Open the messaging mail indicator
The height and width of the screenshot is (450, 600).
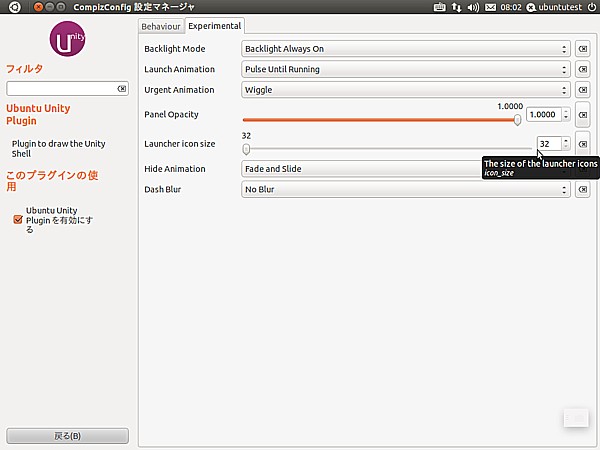pos(490,7)
